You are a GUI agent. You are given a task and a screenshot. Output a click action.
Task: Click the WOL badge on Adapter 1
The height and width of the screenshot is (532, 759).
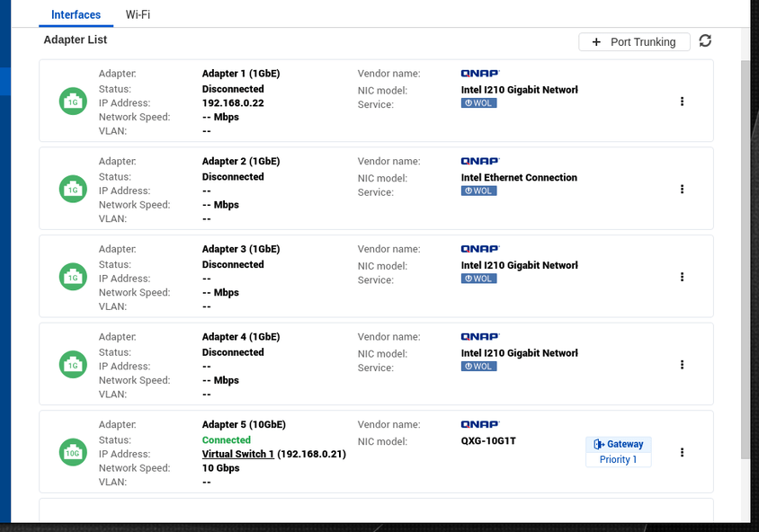tap(478, 103)
